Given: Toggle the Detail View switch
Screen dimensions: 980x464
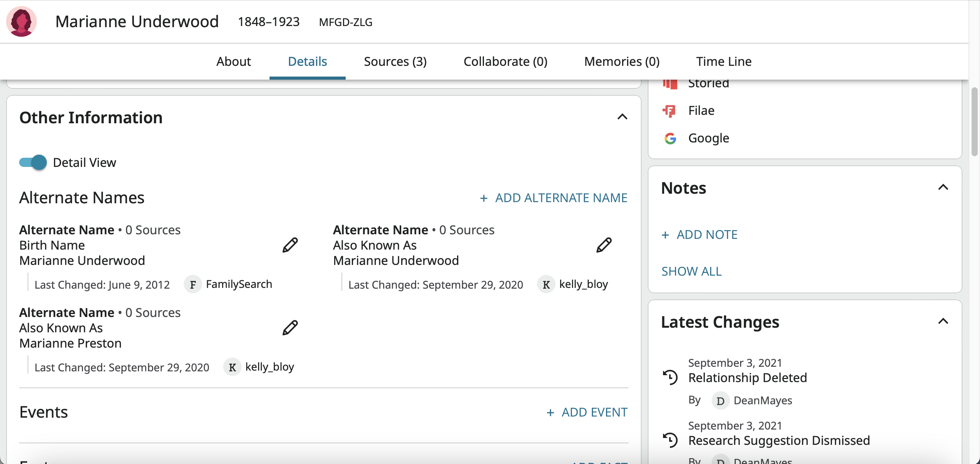Looking at the screenshot, I should click(33, 162).
